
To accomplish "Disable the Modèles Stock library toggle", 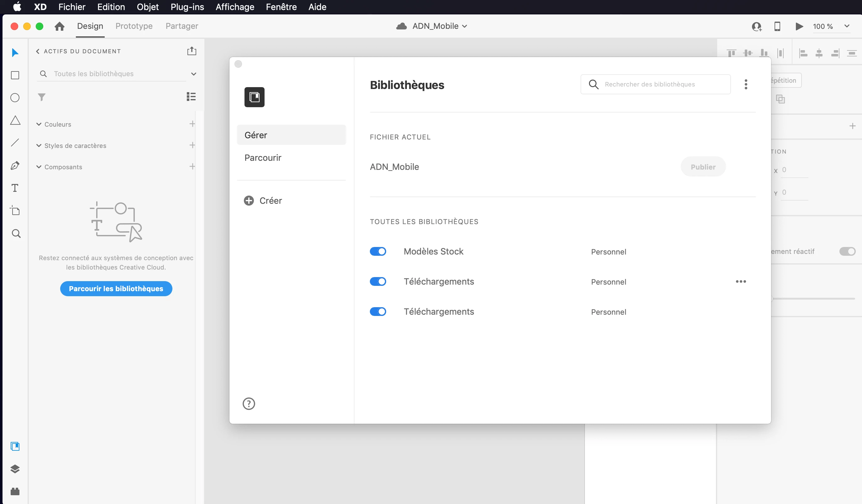I will click(378, 251).
